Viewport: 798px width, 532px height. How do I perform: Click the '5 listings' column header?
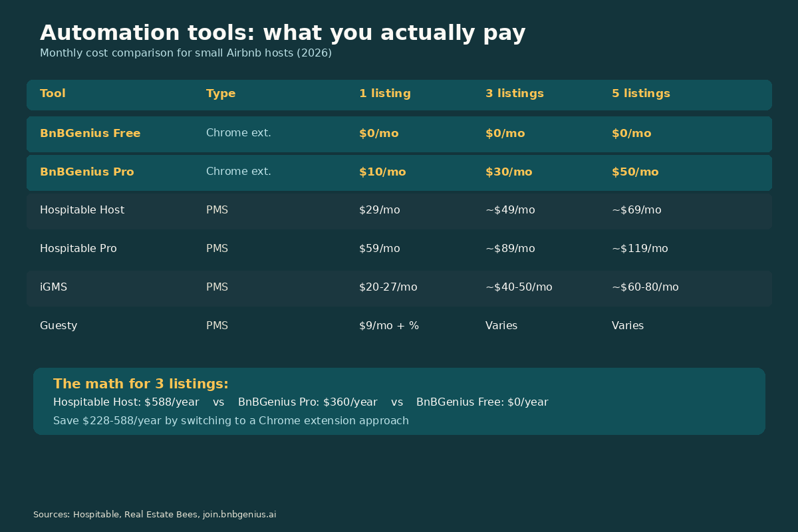pyautogui.click(x=641, y=94)
